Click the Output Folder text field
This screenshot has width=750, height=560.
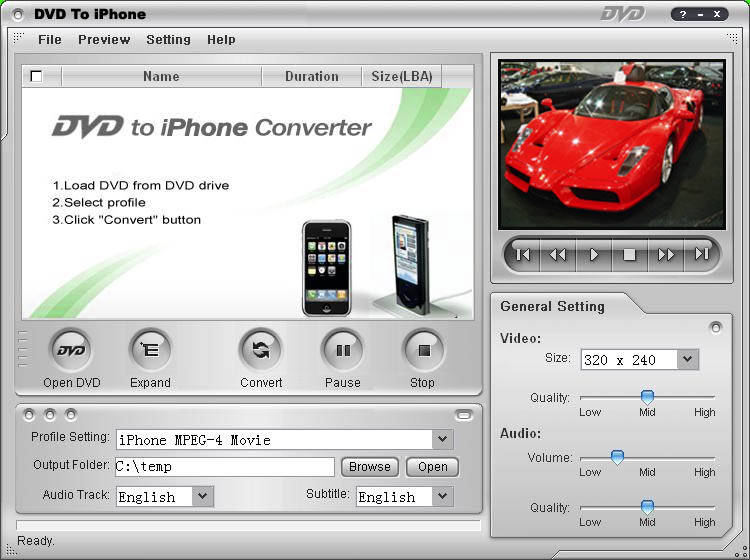tap(225, 467)
